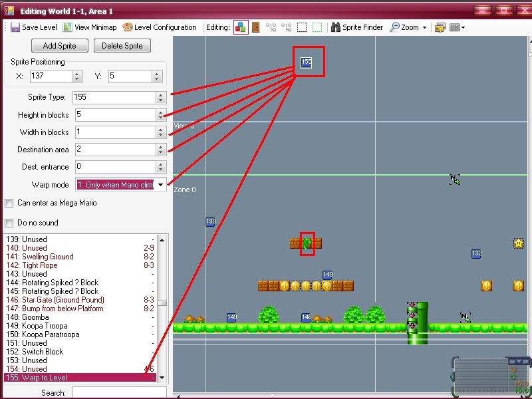Select sprite 148 marker on the ground
532x399 pixels.
[x=306, y=317]
